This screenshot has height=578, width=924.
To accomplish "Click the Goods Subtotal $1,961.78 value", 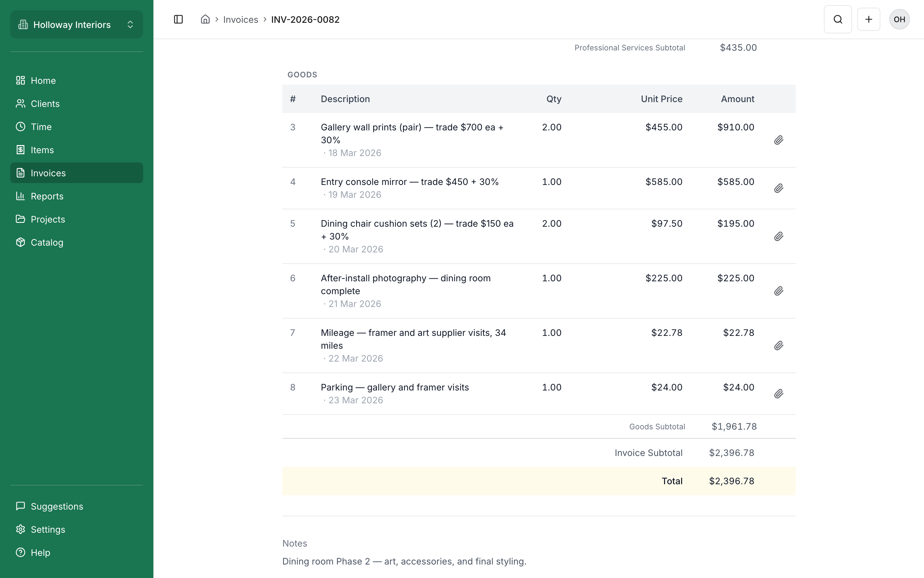I will click(734, 426).
